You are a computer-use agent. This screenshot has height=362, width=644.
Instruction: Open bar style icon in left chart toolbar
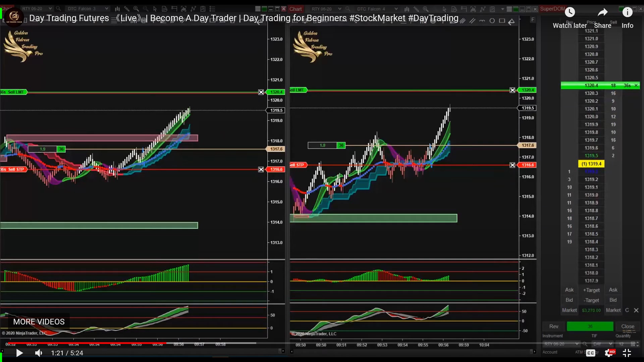click(x=117, y=9)
